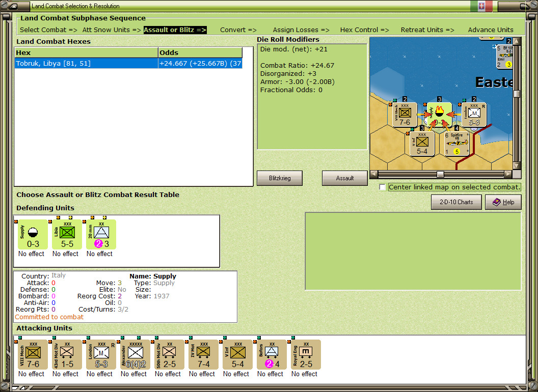Click VIII Mech 7-6 counter on map
Image resolution: width=538 pixels, height=392 pixels.
point(405,115)
